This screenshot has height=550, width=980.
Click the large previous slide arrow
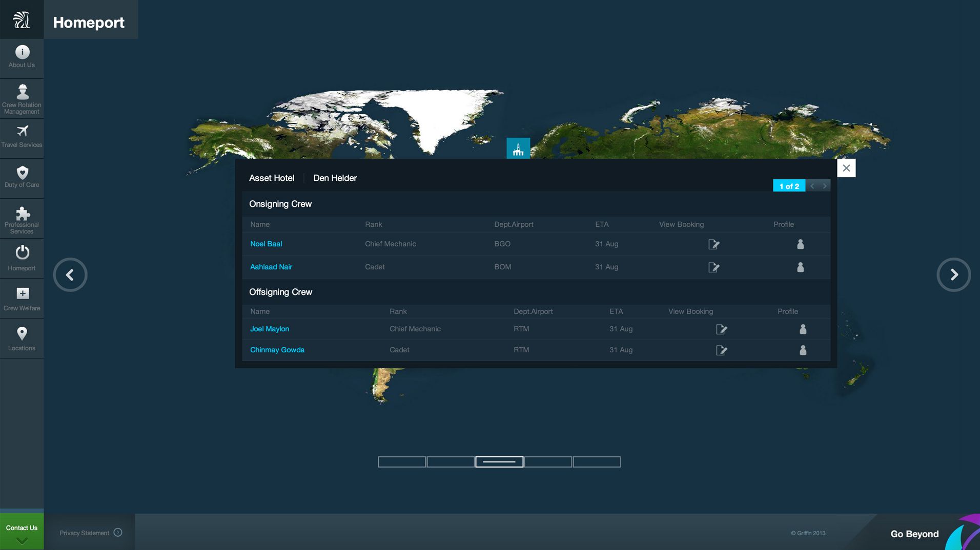coord(70,275)
